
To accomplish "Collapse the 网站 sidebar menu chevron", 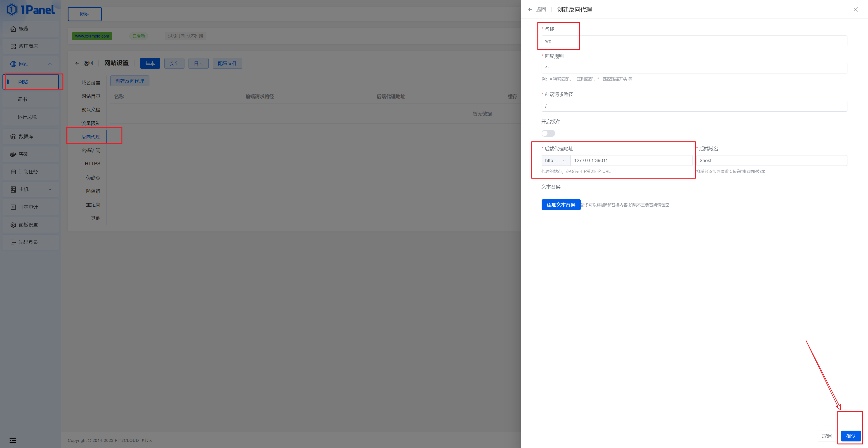I will [50, 64].
